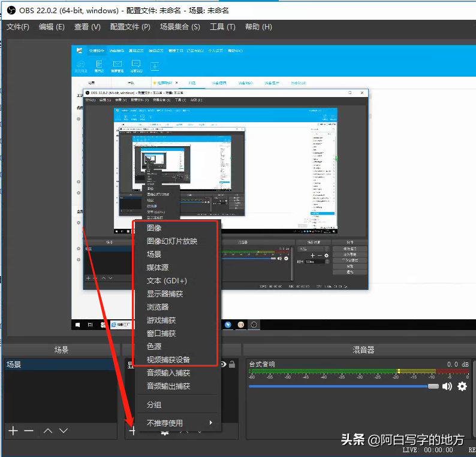Open desktop audio settings gear
The width and height of the screenshot is (476, 457).
click(x=462, y=386)
